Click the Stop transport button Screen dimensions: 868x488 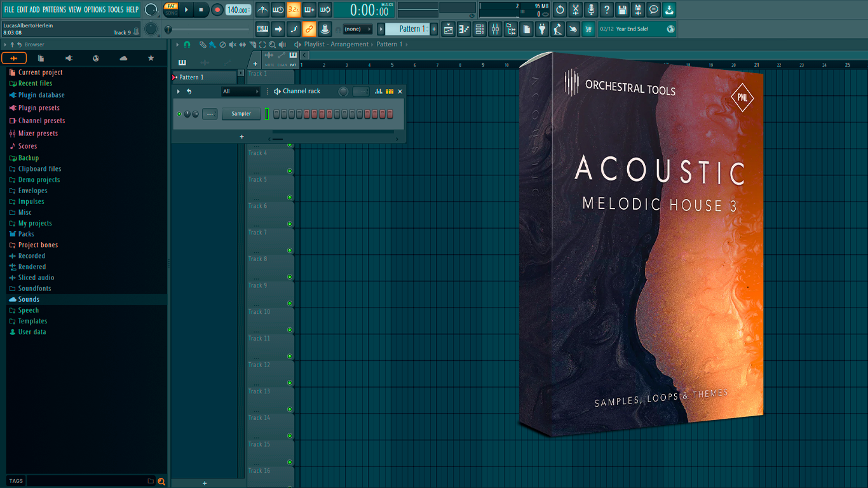[x=201, y=10]
